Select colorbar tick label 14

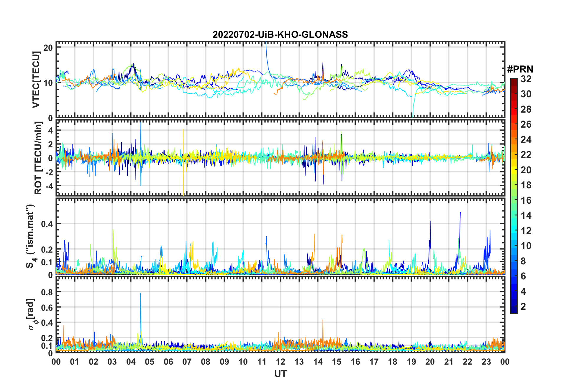tap(526, 215)
